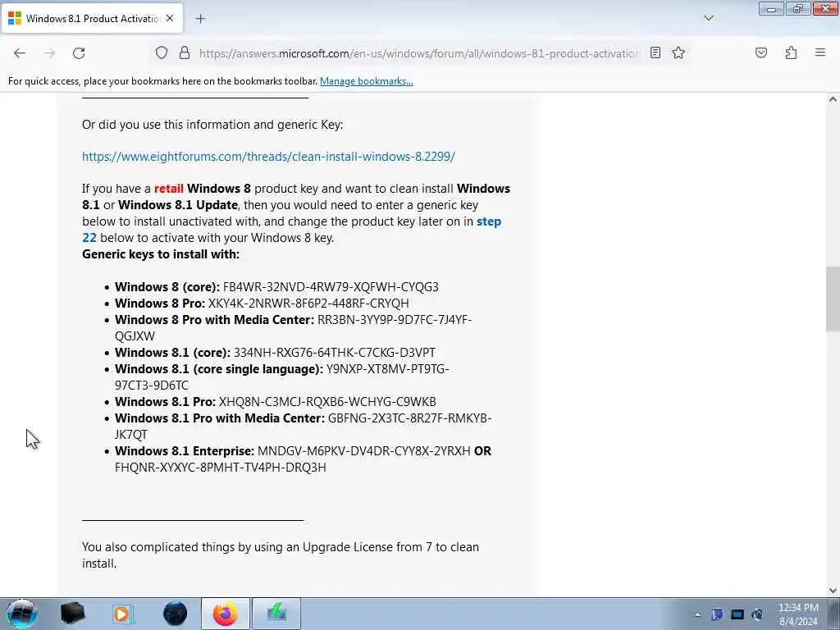Click the forward navigation arrow
This screenshot has height=630, width=840.
click(49, 53)
